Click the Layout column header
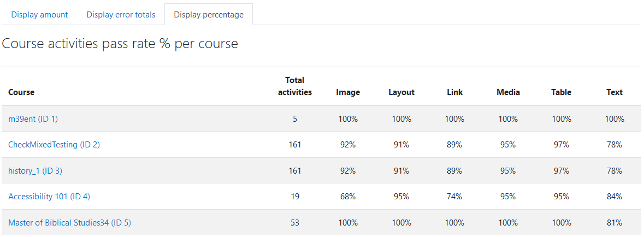The width and height of the screenshot is (644, 237). (x=401, y=92)
